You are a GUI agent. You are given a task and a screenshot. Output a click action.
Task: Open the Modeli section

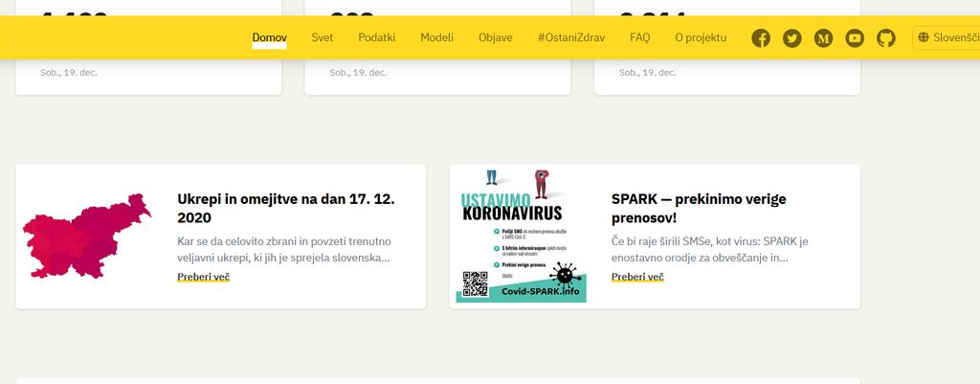point(436,38)
